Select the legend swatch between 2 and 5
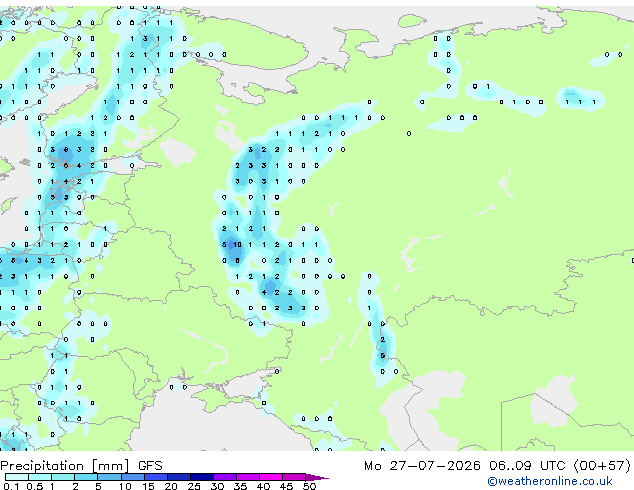 [x=86, y=477]
